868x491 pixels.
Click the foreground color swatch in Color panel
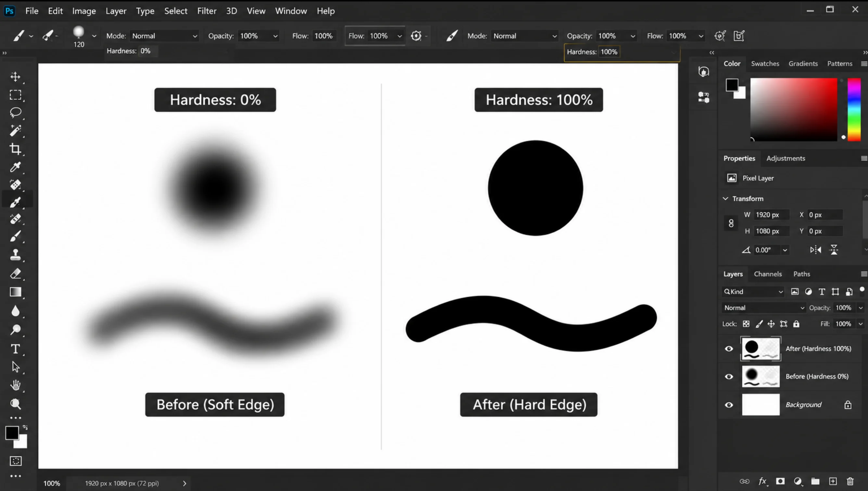tap(732, 85)
